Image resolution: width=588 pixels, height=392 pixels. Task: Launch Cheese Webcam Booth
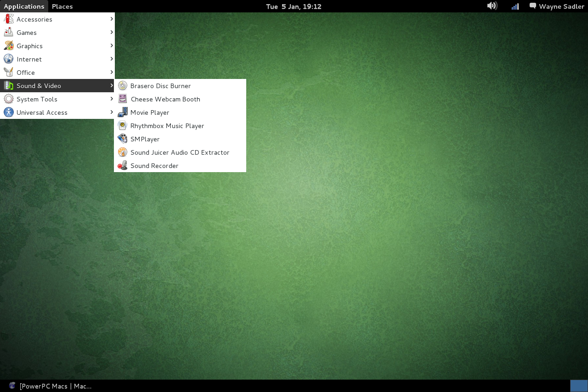click(165, 99)
